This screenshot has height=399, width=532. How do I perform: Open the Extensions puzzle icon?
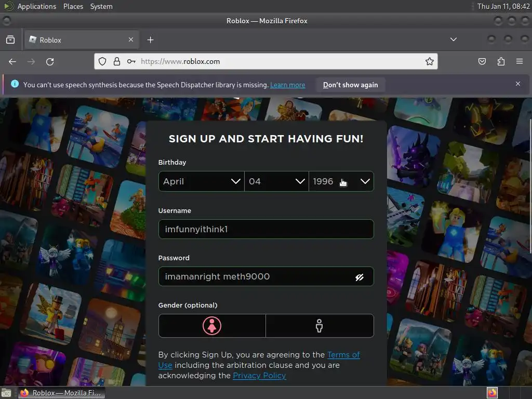point(501,61)
